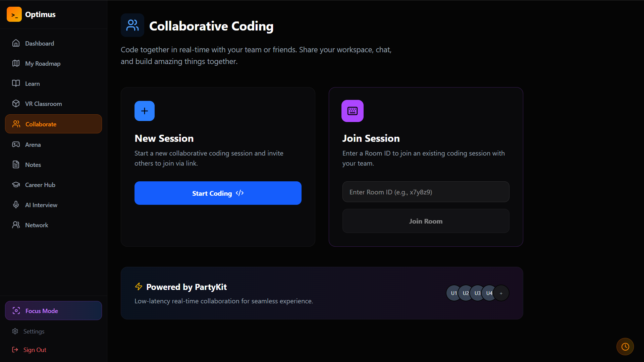Open the AI Interview section

click(x=41, y=205)
